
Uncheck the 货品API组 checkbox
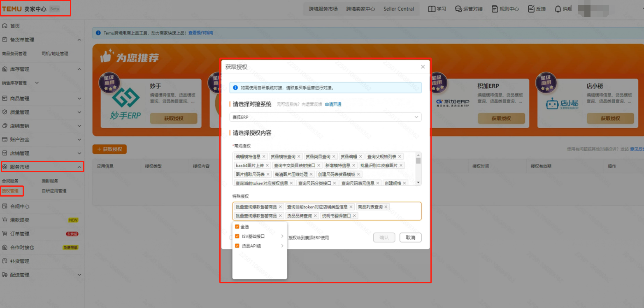(237, 246)
